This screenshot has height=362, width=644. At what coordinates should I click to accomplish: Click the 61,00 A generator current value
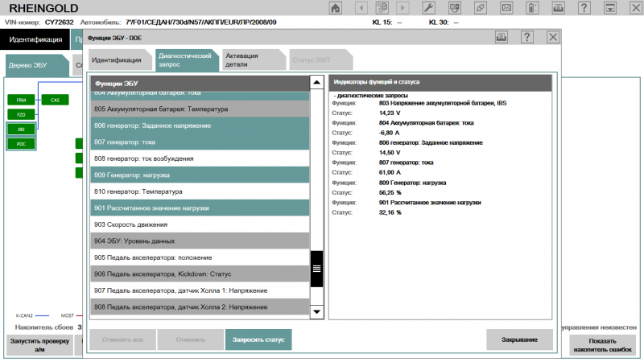click(390, 172)
